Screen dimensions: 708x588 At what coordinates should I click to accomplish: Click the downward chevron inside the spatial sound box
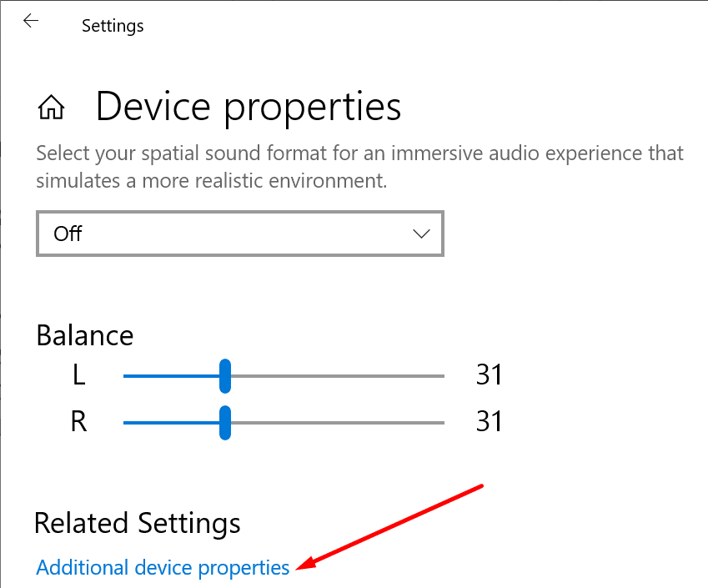tap(422, 234)
